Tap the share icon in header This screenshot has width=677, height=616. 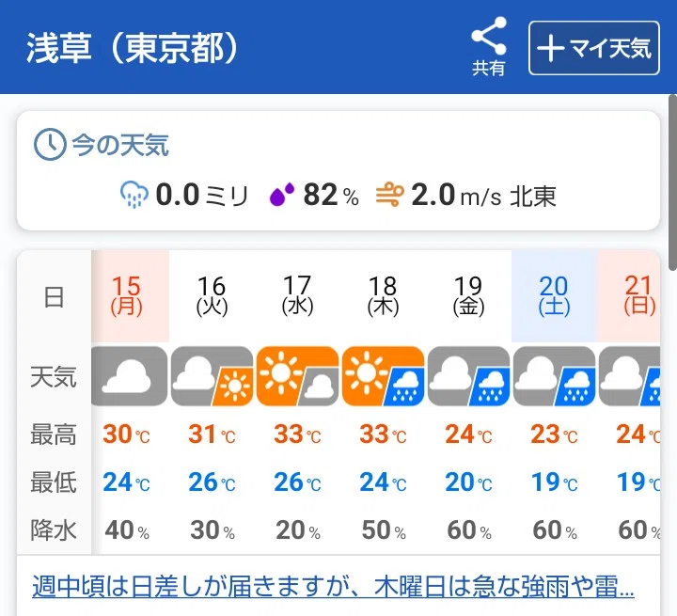[488, 46]
